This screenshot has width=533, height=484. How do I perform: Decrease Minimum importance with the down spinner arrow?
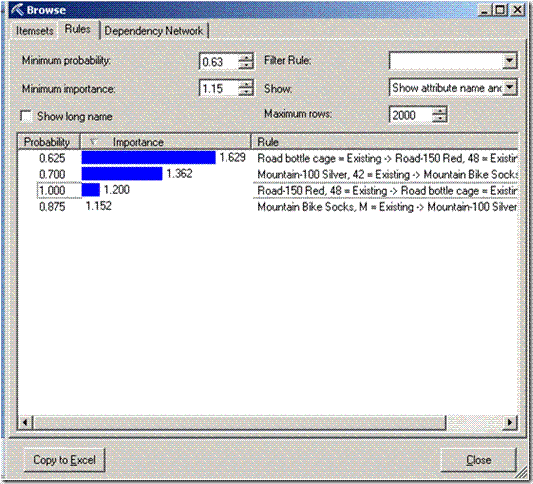tap(246, 92)
